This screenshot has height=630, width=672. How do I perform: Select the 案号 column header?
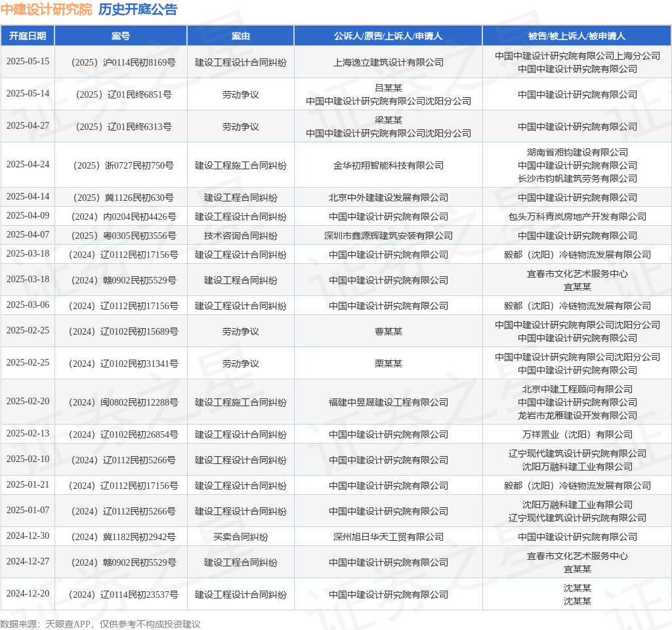[121, 36]
